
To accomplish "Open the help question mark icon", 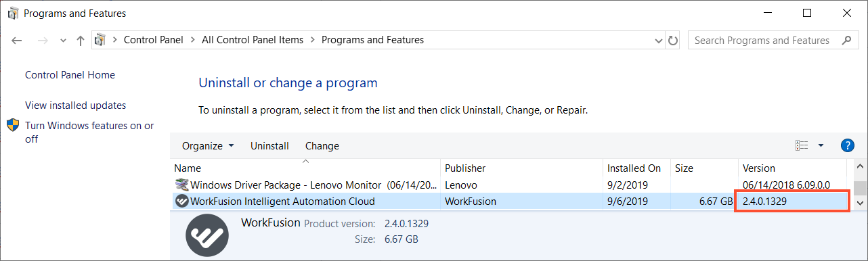I will 847,145.
